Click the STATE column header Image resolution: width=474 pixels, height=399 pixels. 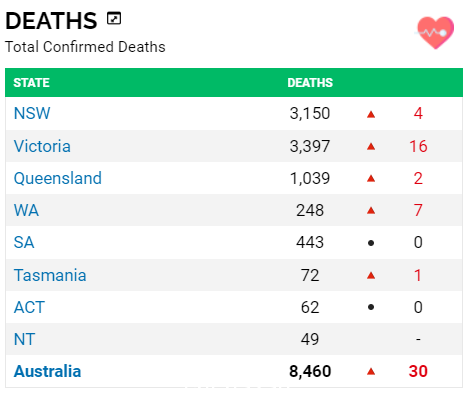(x=31, y=83)
